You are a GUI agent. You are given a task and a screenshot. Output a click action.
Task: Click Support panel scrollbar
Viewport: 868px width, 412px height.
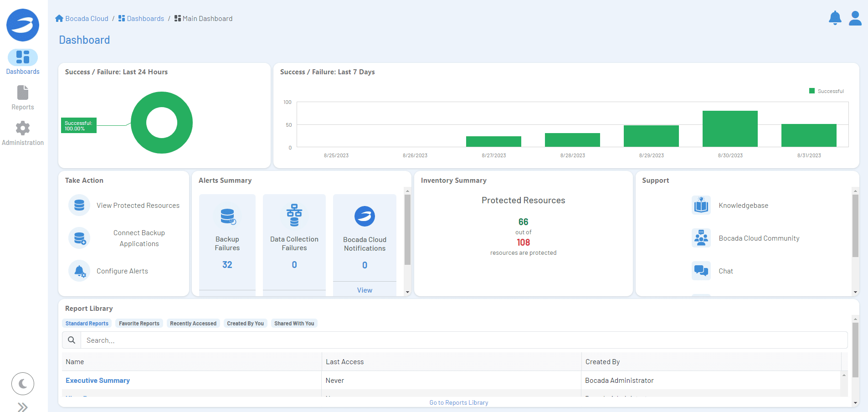(855, 226)
